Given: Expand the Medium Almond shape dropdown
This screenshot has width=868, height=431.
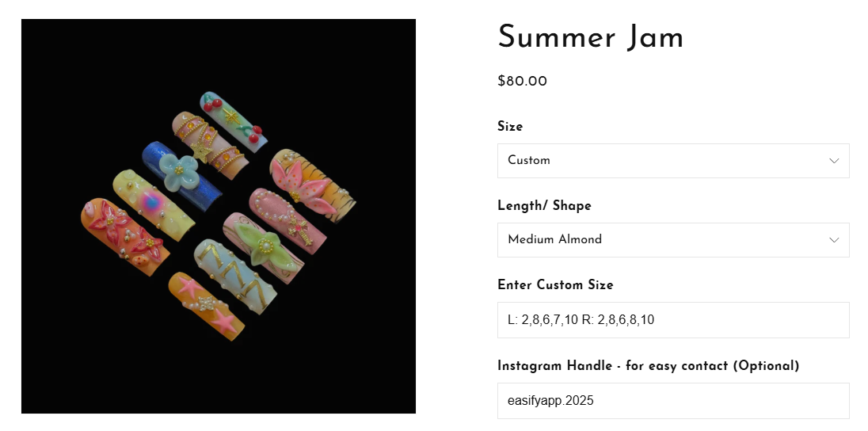Looking at the screenshot, I should pyautogui.click(x=672, y=240).
